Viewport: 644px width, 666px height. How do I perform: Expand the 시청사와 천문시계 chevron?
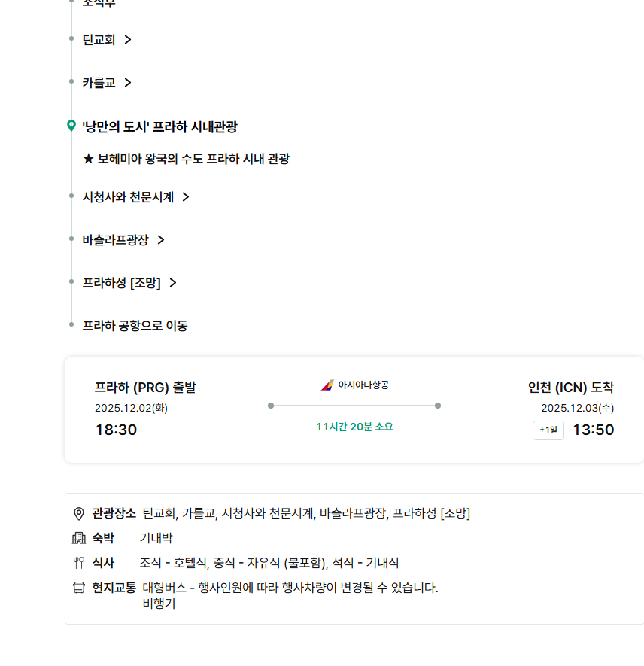[186, 197]
